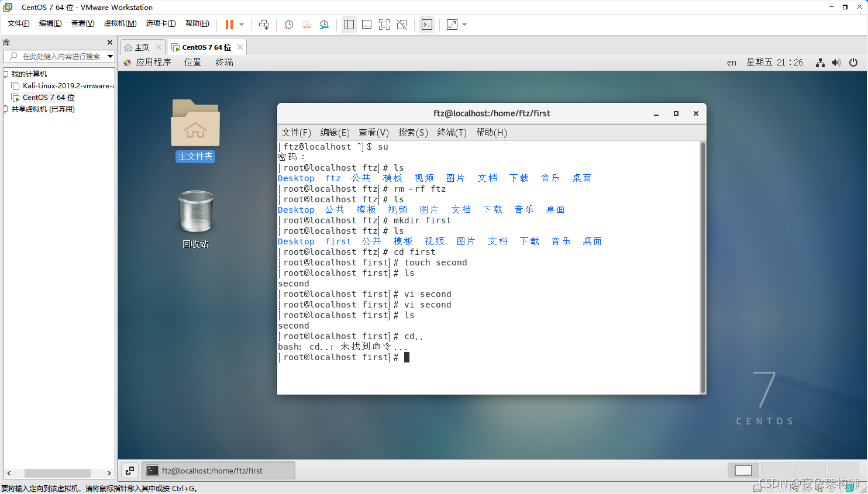Close the 主页 tab
This screenshot has height=494, width=868.
(x=159, y=47)
